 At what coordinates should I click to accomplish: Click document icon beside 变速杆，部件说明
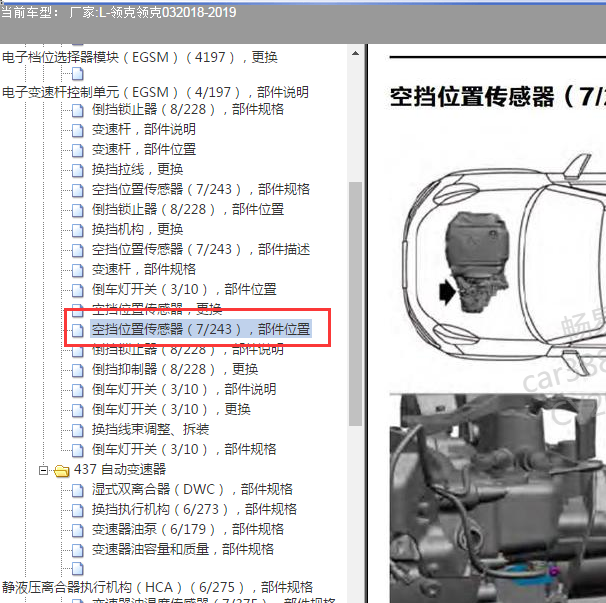[x=78, y=130]
